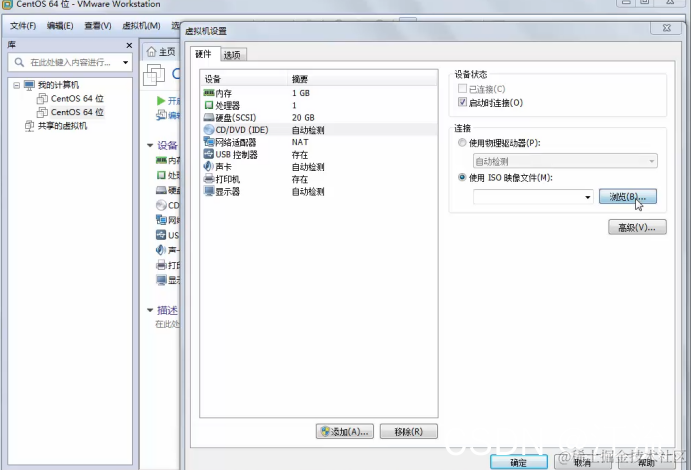Viewport: 692px width, 470px height.
Task: Collapse the 描述 section in main window
Action: [x=150, y=310]
